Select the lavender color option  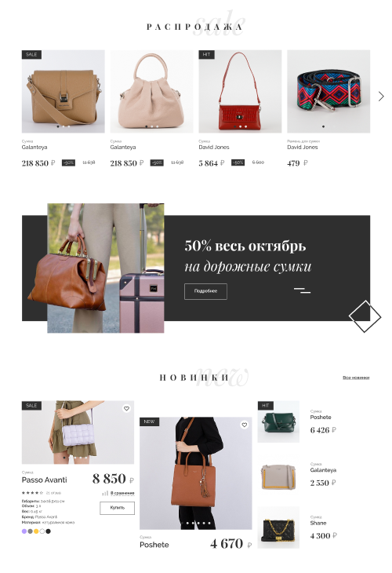[24, 531]
